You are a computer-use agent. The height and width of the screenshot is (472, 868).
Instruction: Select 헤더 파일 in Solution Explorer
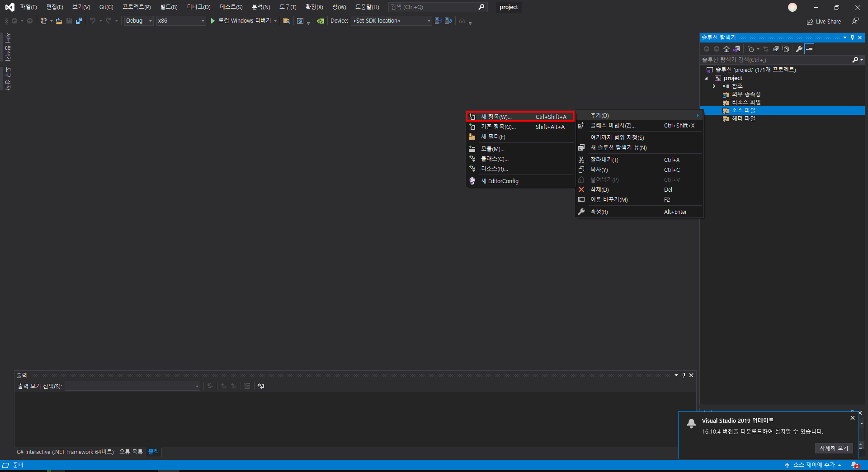(744, 119)
